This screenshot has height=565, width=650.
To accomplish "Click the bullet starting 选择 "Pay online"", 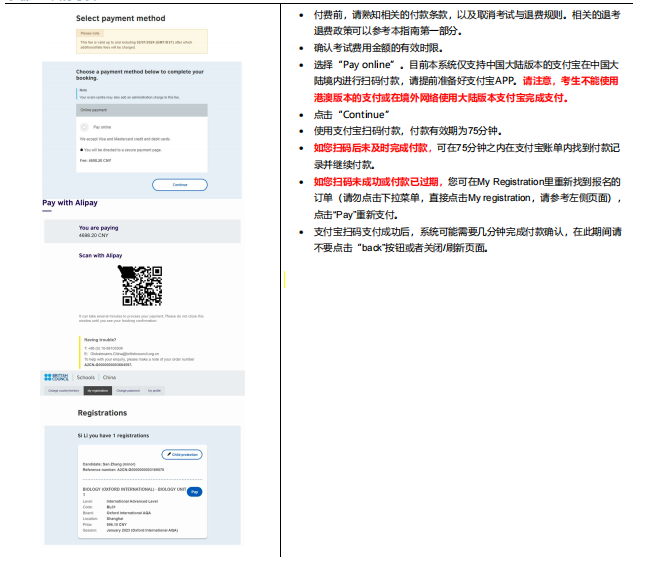I will pyautogui.click(x=466, y=81).
